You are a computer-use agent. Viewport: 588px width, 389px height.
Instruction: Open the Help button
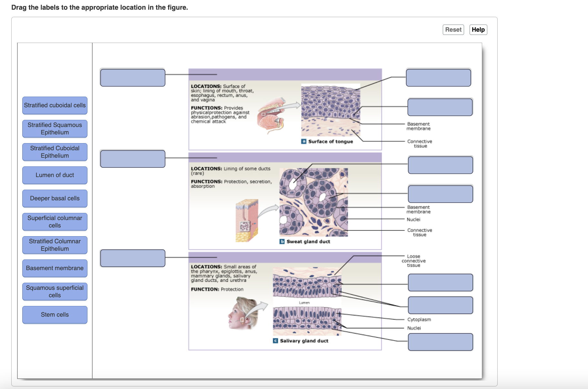tap(478, 30)
